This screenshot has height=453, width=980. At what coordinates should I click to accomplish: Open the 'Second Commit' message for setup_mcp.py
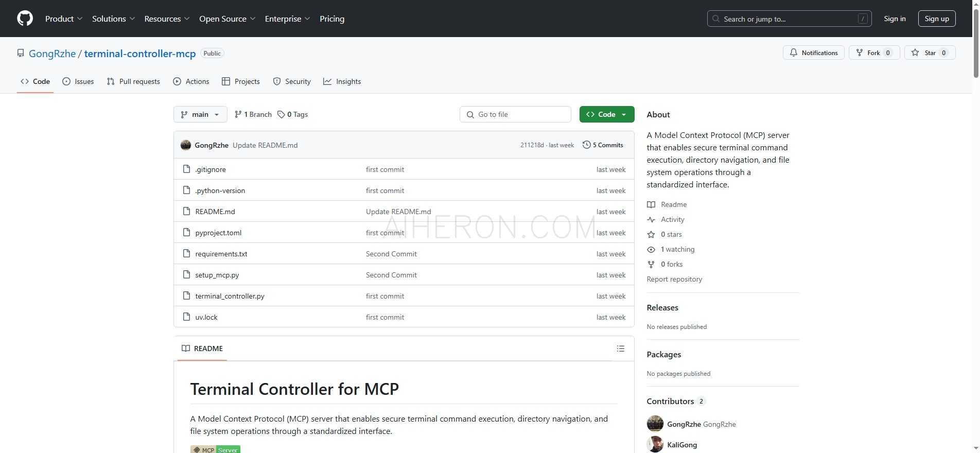(391, 275)
